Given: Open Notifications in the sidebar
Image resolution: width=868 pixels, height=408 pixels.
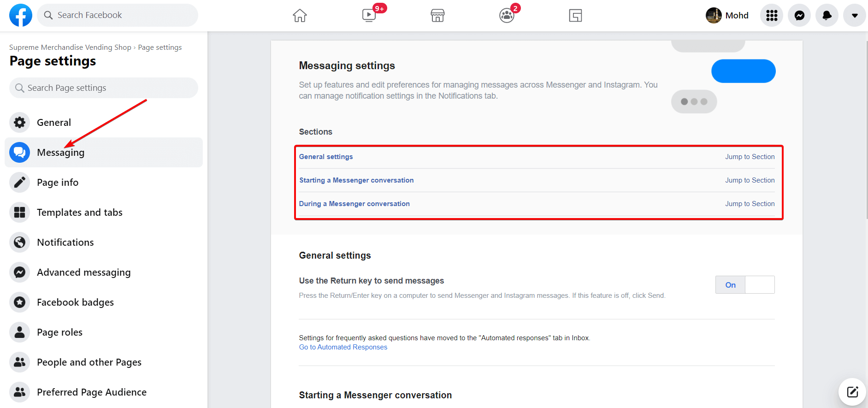Looking at the screenshot, I should click(x=104, y=242).
